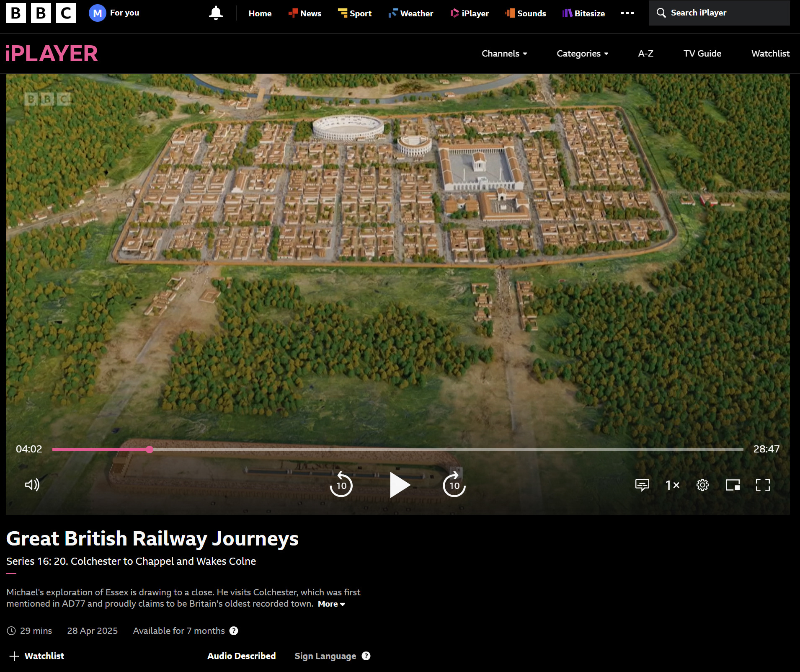Add programme to Watchlist
The height and width of the screenshot is (672, 800).
tap(37, 656)
